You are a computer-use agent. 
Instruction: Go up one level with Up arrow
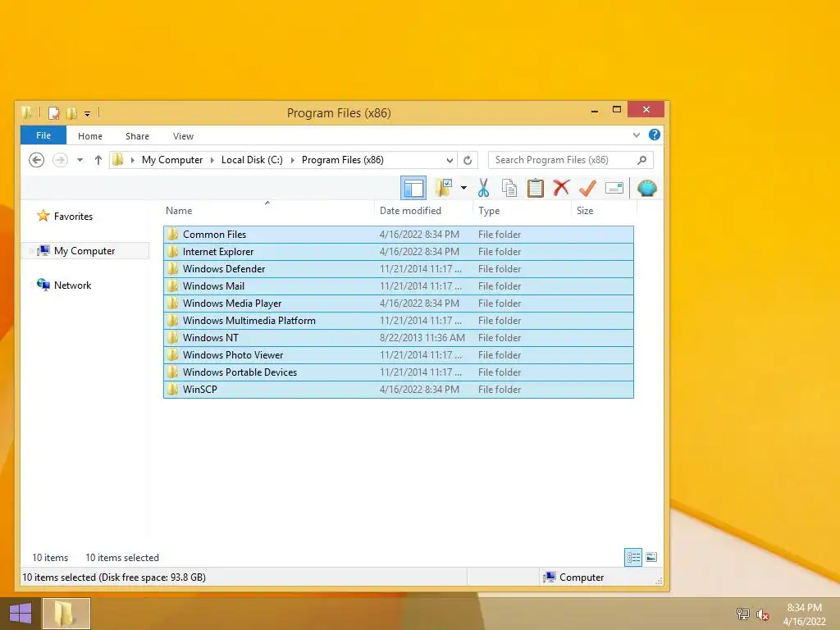pos(98,160)
